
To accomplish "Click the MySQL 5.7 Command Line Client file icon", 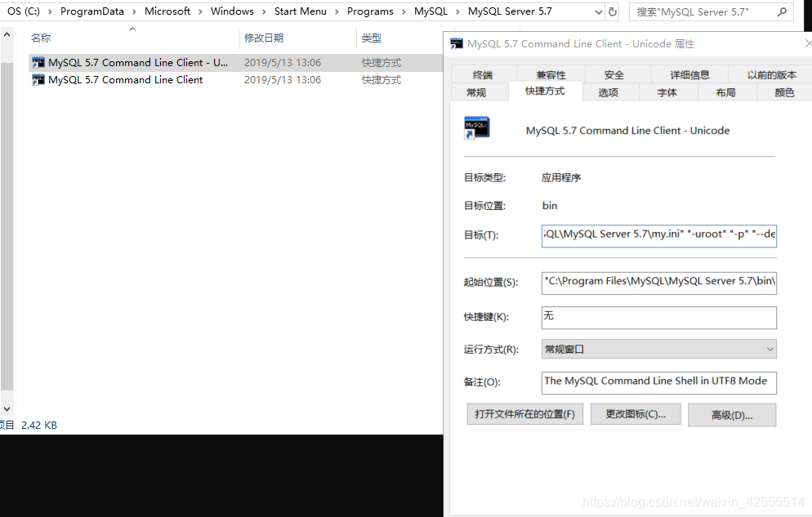I will pos(38,80).
